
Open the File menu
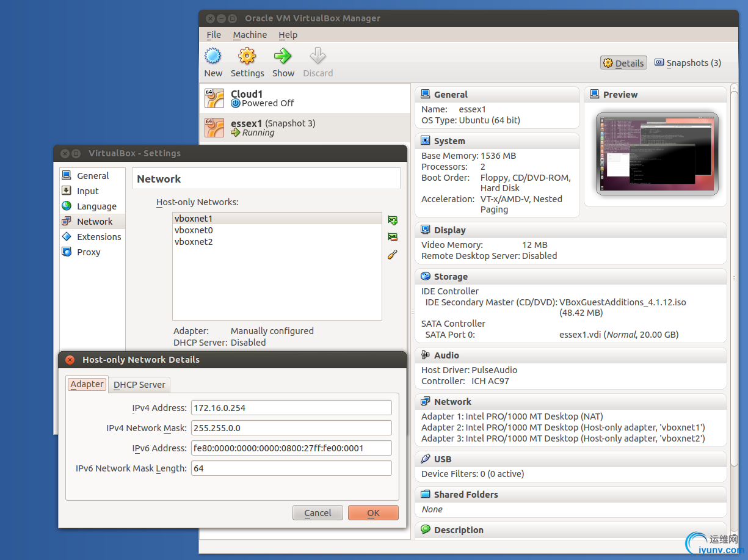tap(214, 35)
